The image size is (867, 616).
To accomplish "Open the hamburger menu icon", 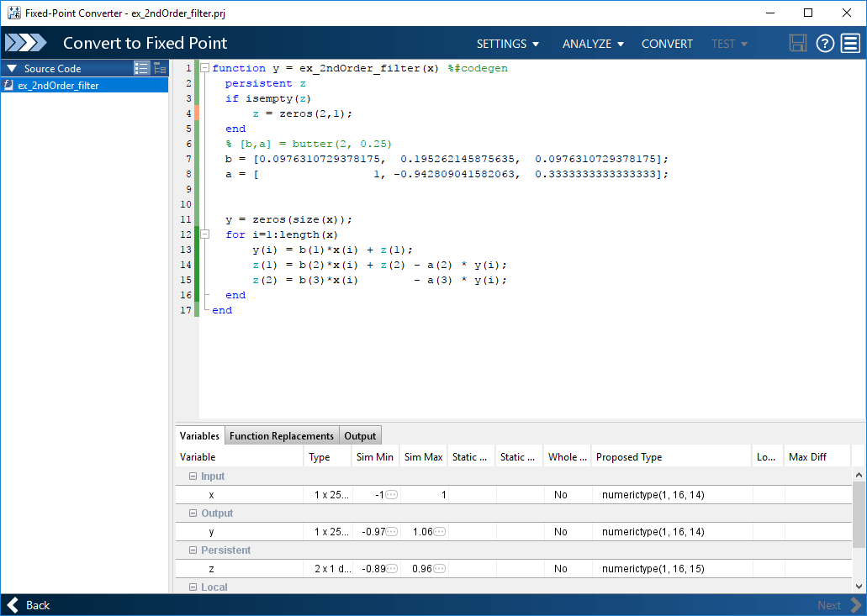I will point(850,43).
